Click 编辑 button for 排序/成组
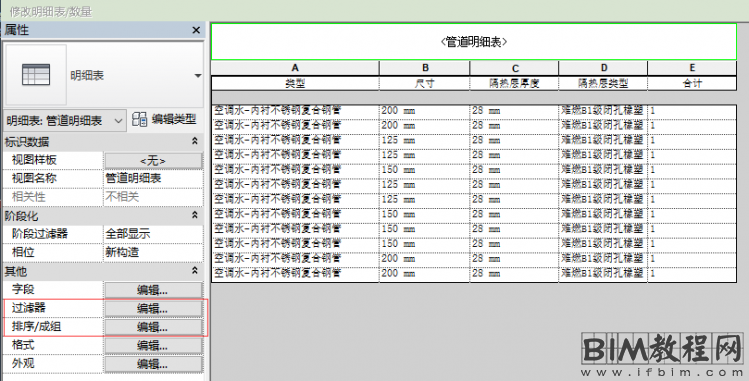The width and height of the screenshot is (749, 381). [153, 327]
